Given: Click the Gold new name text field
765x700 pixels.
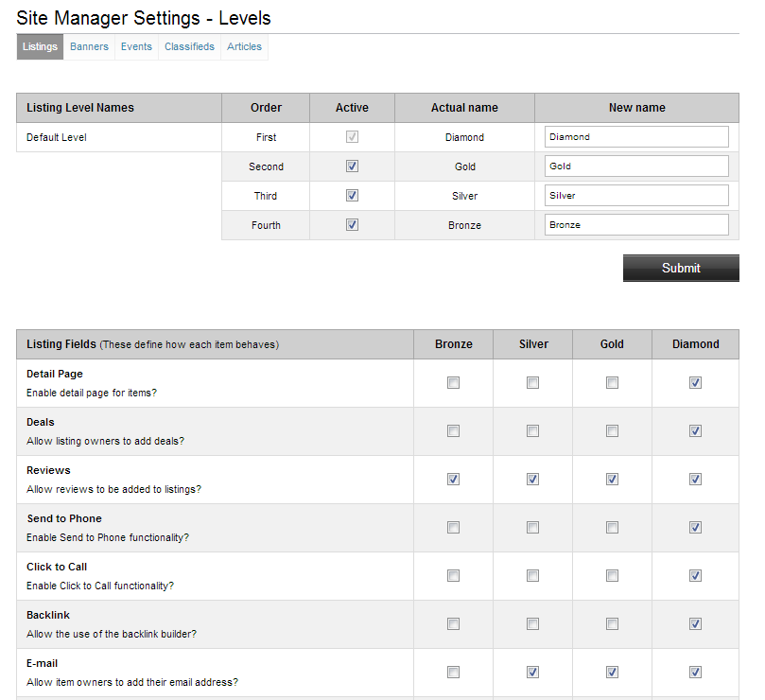Looking at the screenshot, I should [636, 166].
